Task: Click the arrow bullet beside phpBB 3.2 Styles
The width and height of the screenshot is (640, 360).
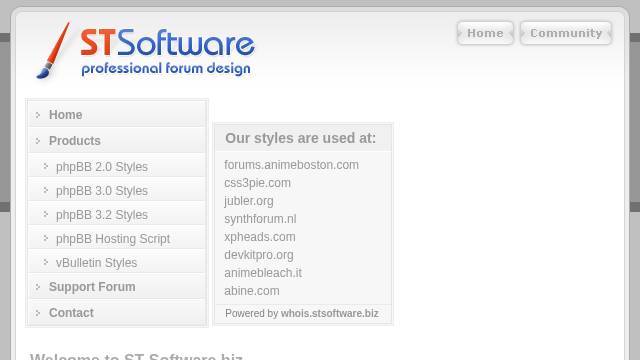Action: [x=46, y=214]
